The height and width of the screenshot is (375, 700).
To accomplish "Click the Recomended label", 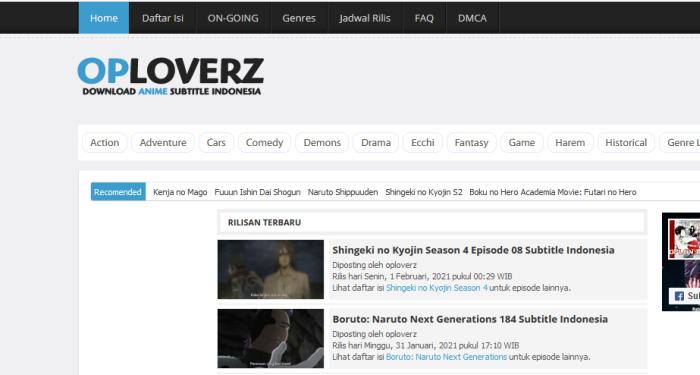I will coord(118,192).
